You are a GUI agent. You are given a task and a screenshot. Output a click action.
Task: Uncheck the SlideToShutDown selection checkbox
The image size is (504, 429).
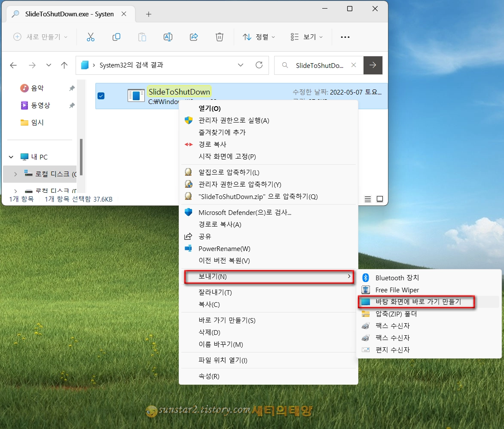point(101,96)
